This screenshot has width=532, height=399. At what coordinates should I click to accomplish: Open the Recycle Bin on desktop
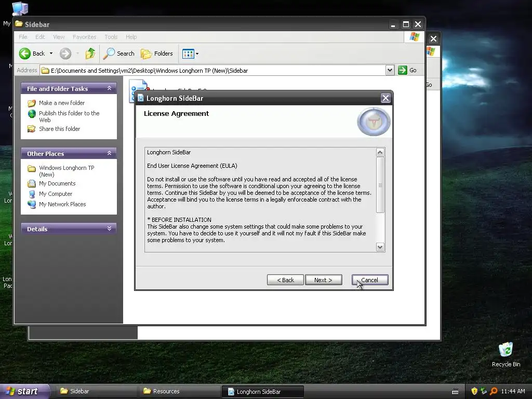coord(506,354)
